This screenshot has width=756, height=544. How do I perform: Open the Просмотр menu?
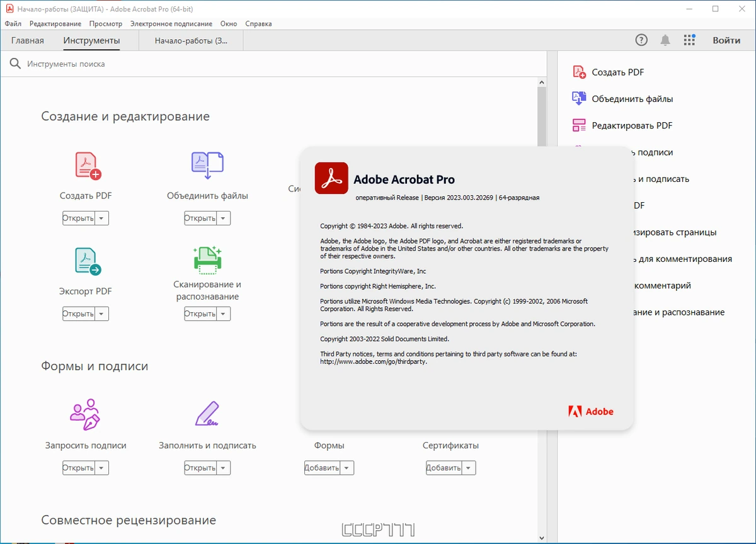106,24
